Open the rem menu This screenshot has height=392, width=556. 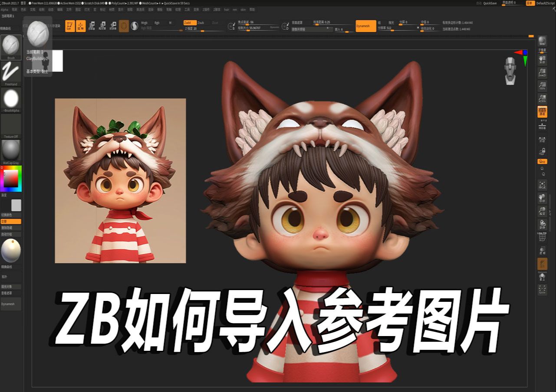pos(235,9)
